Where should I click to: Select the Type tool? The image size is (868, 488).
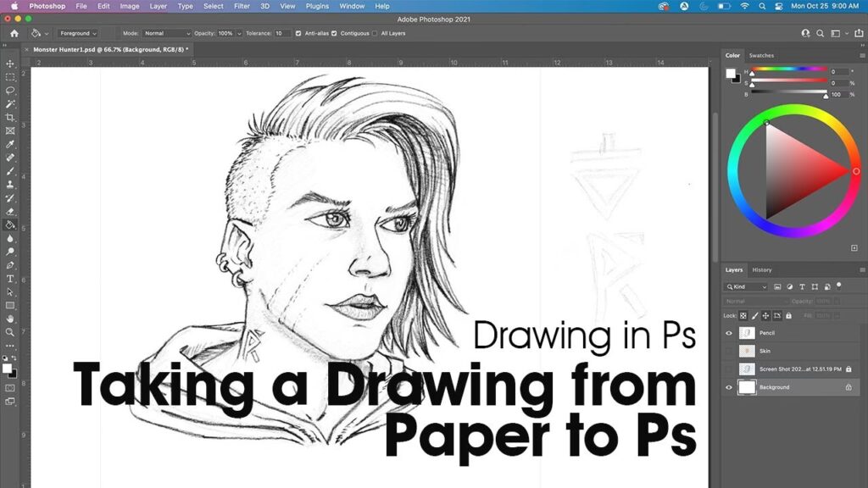coord(10,278)
